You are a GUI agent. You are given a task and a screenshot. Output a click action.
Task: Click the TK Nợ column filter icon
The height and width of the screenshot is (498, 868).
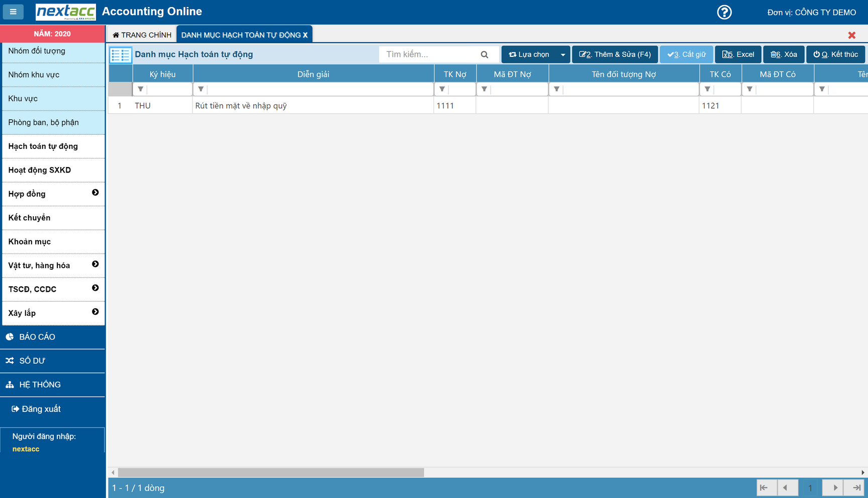pos(442,89)
